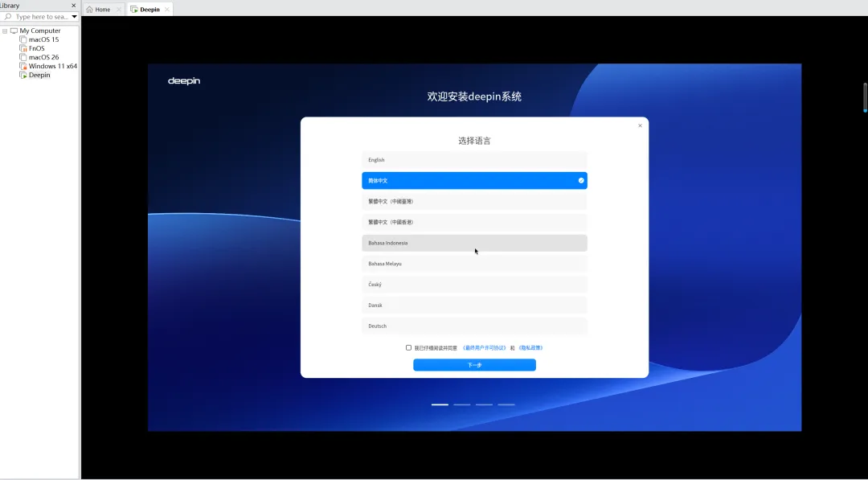Select the macOS 26 virtual machine

pyautogui.click(x=43, y=57)
